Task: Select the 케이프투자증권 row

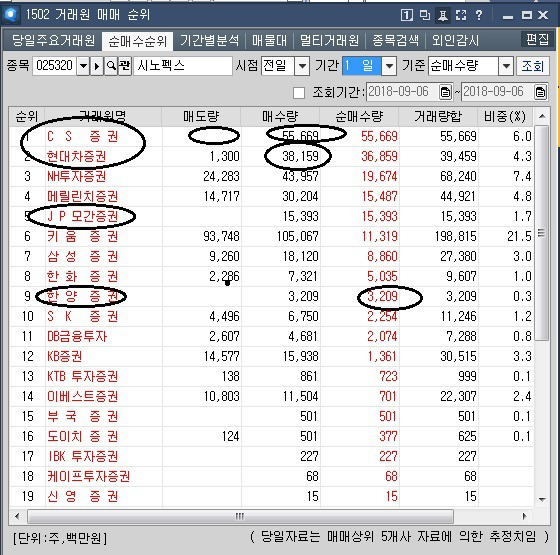Action: pos(271,476)
